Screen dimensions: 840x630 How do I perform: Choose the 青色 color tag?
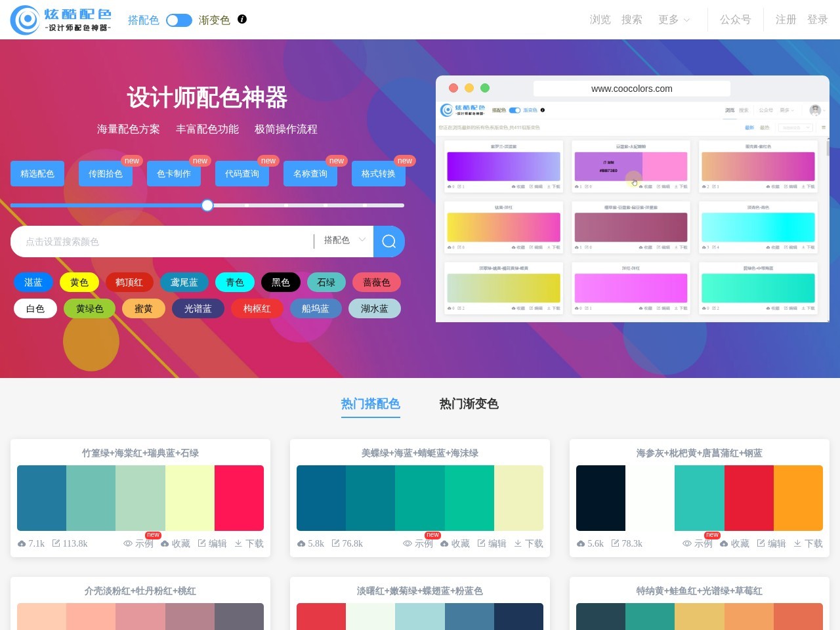(235, 282)
